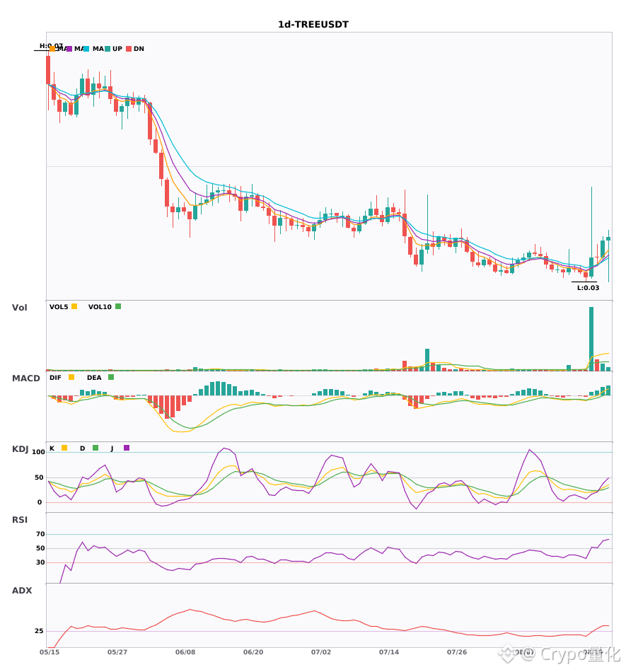The height and width of the screenshot is (672, 626).
Task: Click the 06/08 date label
Action: click(x=185, y=652)
